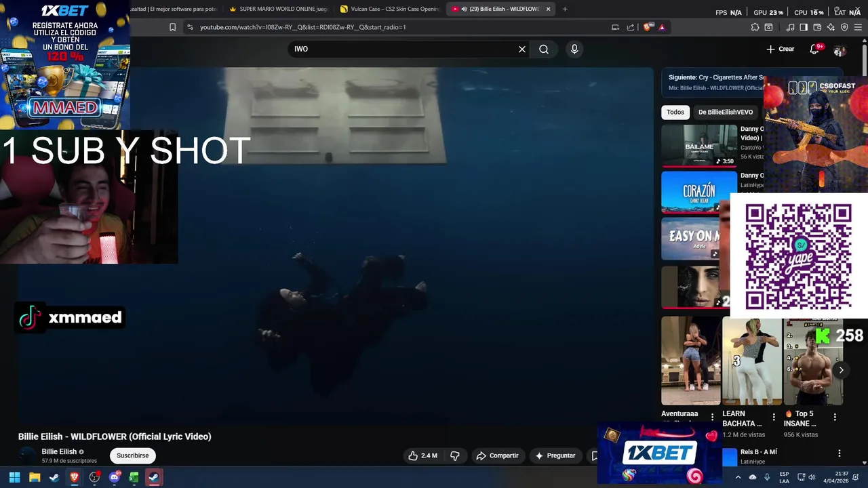Viewport: 868px width, 488px height.
Task: Open the Aventuraaa short thumbnail
Action: click(691, 361)
